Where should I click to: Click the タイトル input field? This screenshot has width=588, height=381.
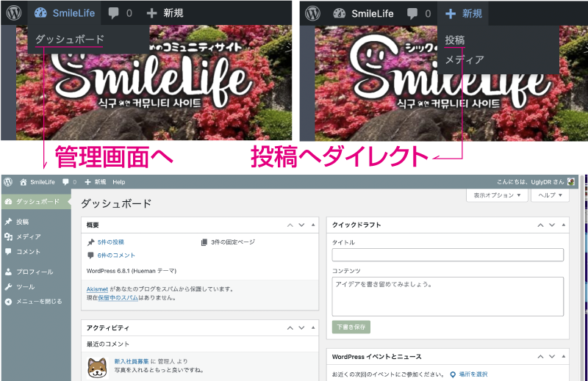(x=448, y=255)
